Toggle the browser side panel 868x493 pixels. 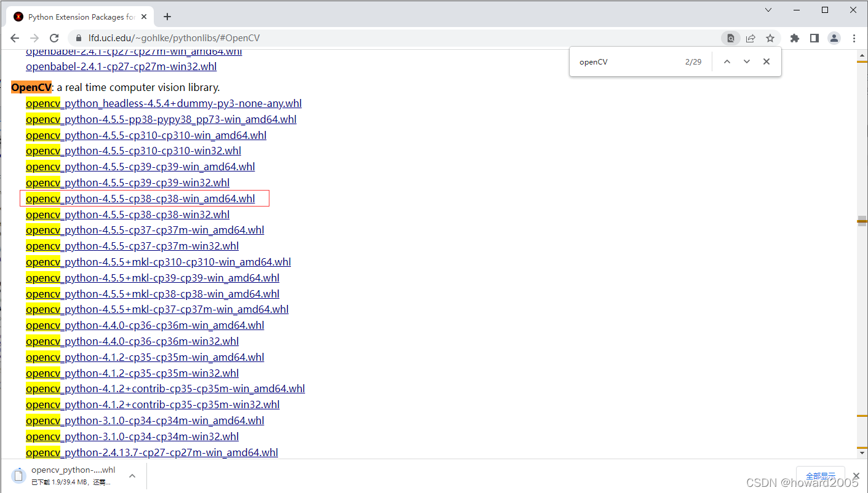click(814, 38)
